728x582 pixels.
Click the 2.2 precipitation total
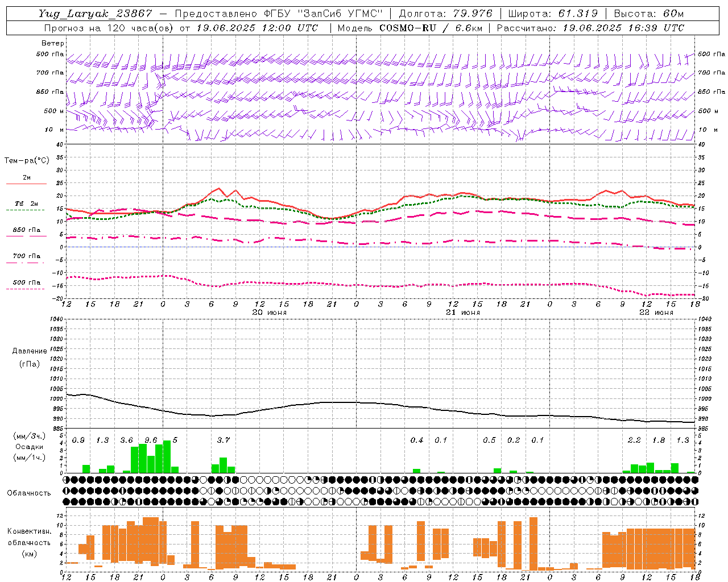[634, 440]
